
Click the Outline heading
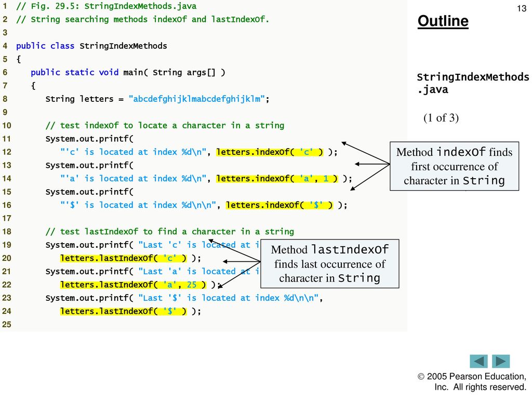point(443,21)
